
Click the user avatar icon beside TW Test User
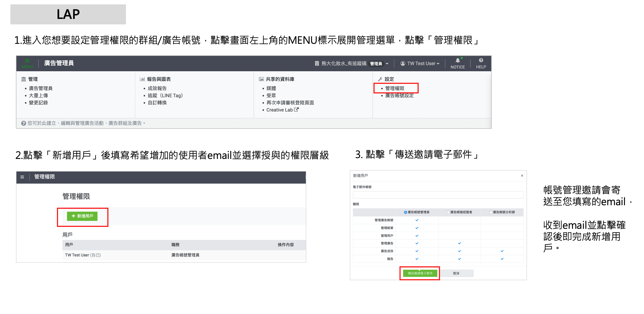(x=403, y=64)
